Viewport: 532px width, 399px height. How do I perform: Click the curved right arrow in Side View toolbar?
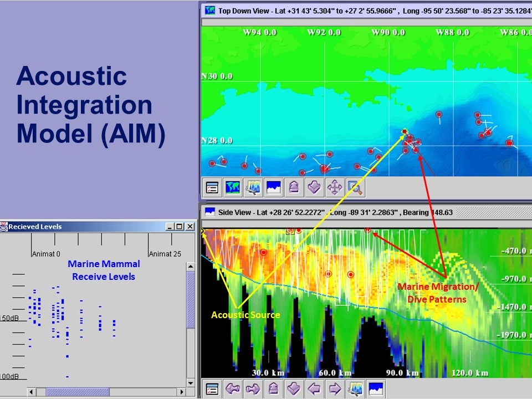tap(253, 388)
